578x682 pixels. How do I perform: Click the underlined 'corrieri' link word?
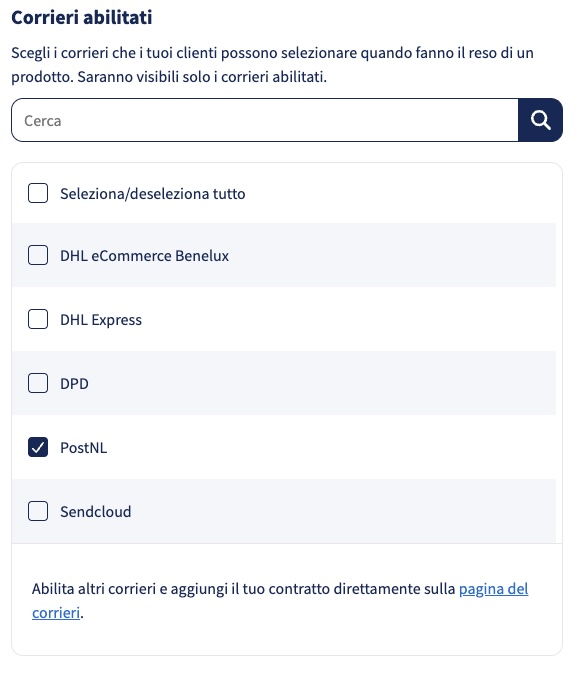(x=56, y=613)
